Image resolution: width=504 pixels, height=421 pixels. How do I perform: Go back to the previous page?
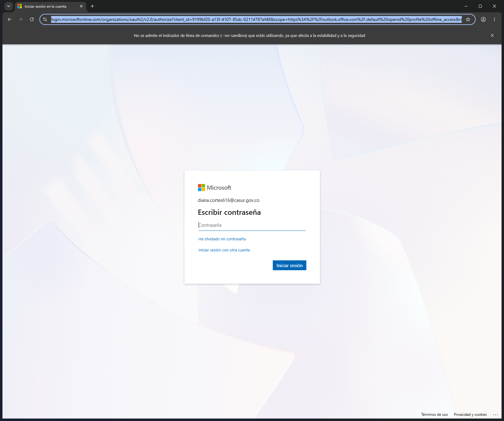[10, 19]
